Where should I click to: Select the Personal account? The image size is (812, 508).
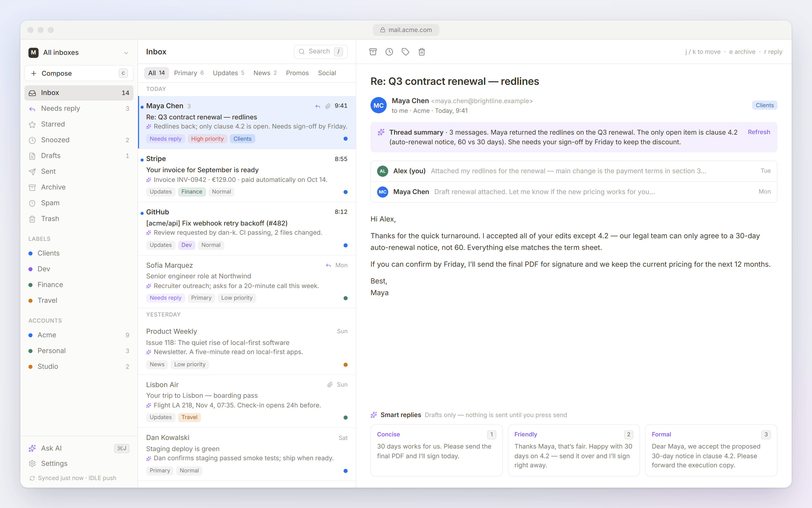79,351
